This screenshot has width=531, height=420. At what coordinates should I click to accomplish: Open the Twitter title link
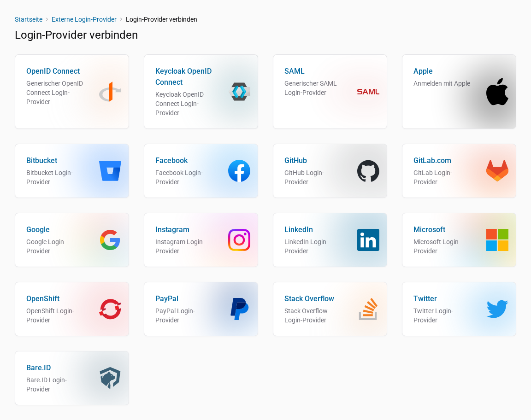tap(425, 298)
